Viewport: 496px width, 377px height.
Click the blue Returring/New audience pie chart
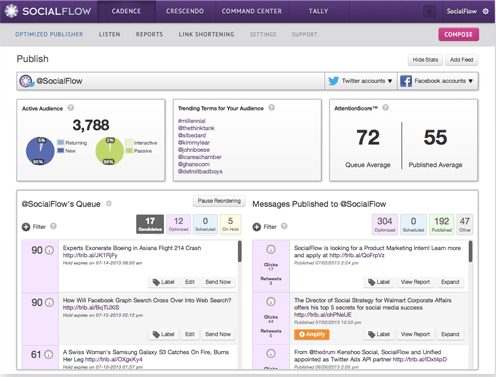[x=40, y=151]
